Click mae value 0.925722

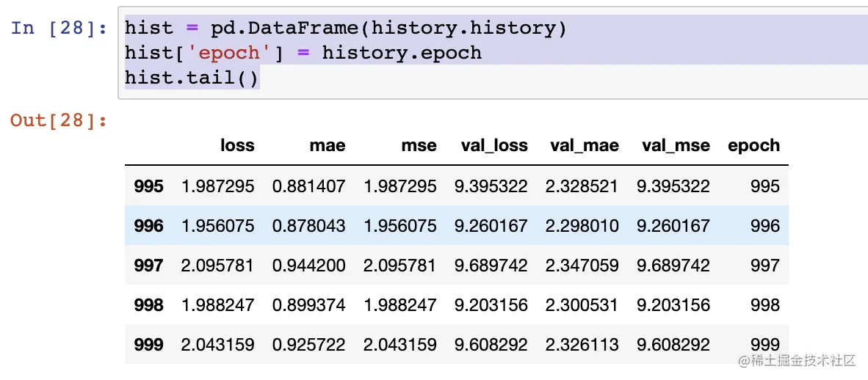tap(309, 345)
